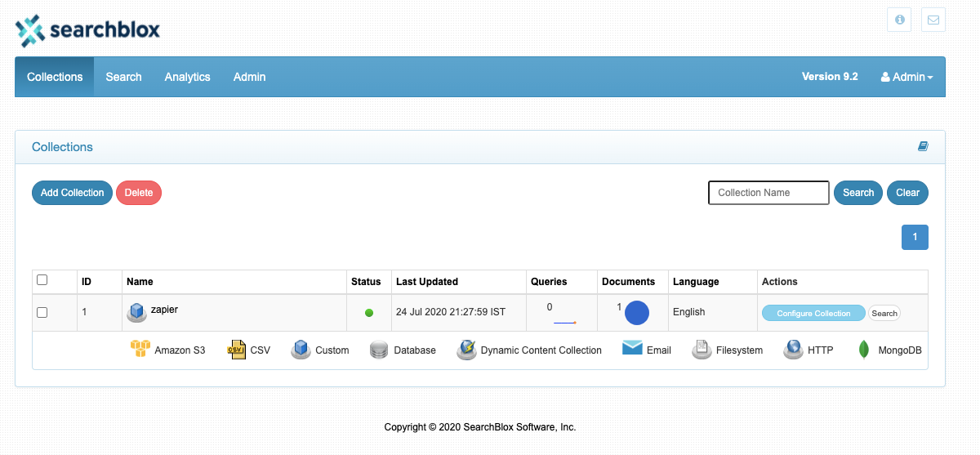Select page 1 pagination button
Screen dimensions: 980x455
coord(915,237)
